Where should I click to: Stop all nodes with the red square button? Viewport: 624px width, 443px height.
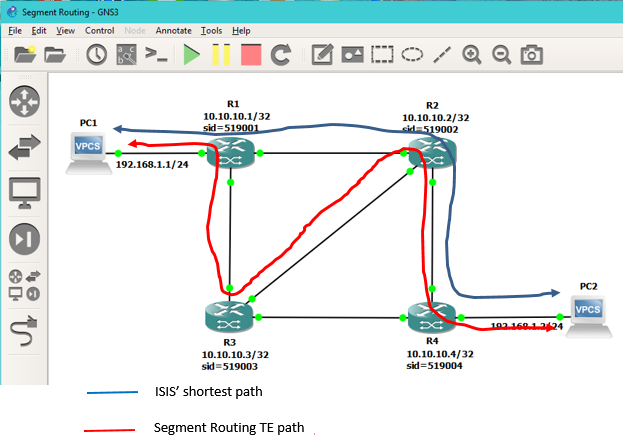(250, 54)
